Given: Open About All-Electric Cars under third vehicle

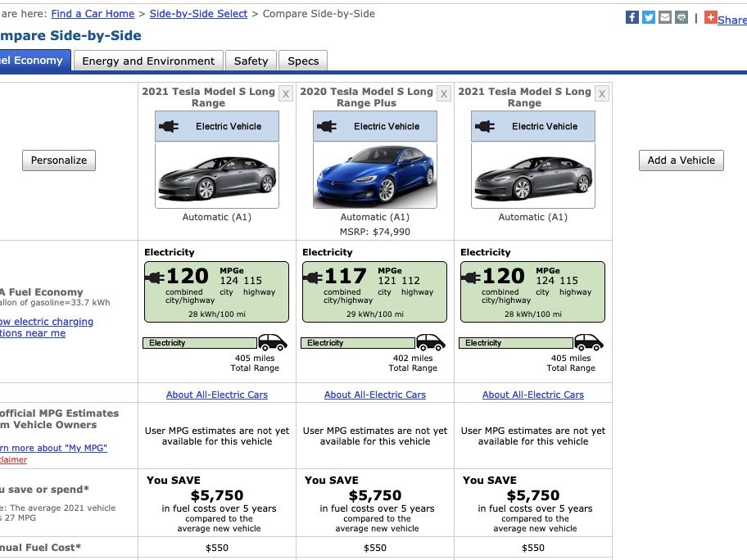Looking at the screenshot, I should click(533, 395).
